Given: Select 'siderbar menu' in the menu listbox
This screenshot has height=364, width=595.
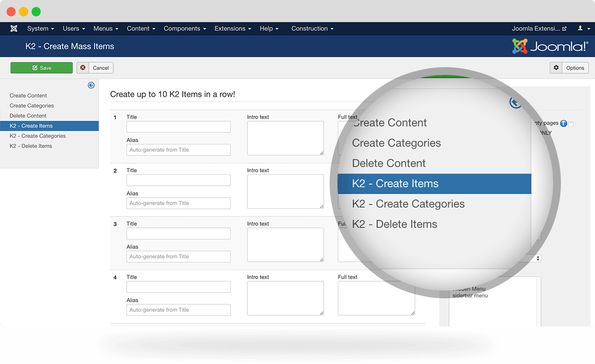Looking at the screenshot, I should point(470,295).
